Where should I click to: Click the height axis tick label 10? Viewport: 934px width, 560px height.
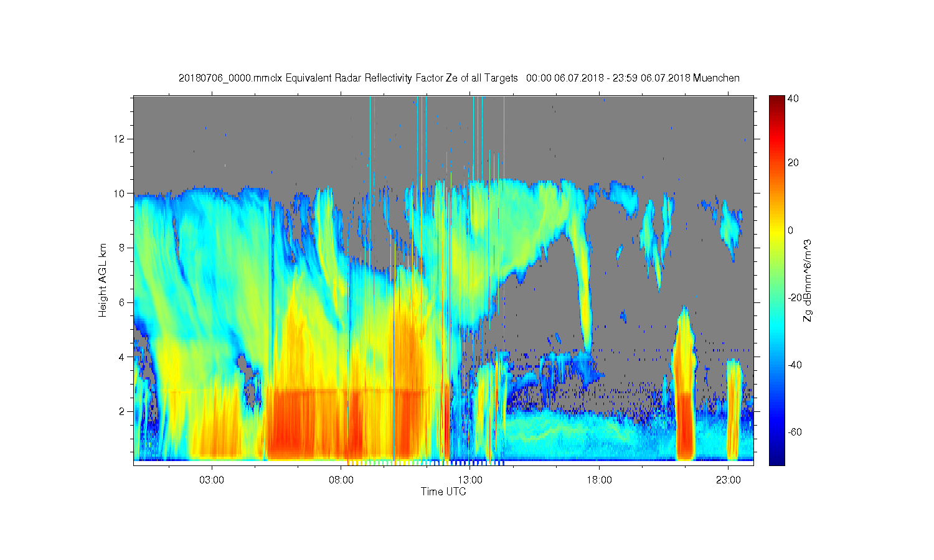tap(120, 193)
